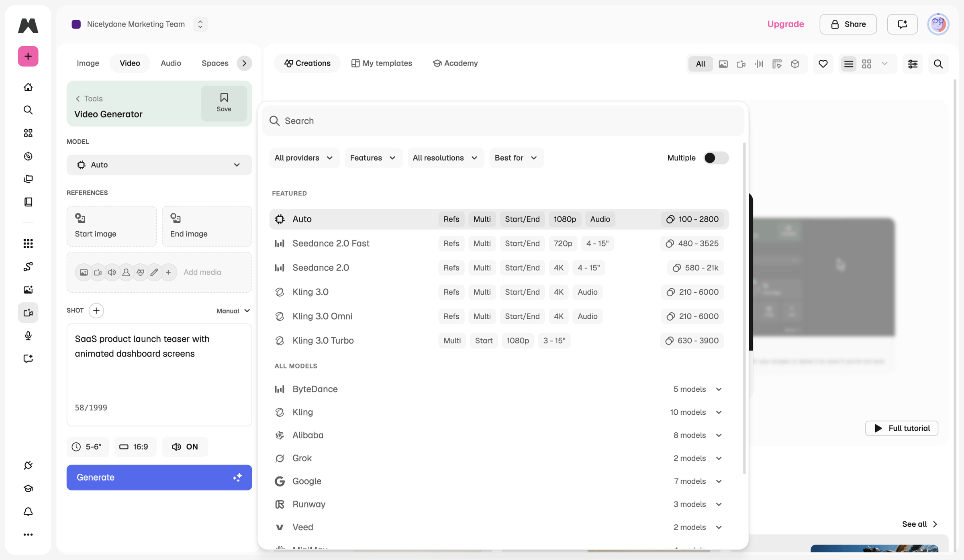The width and height of the screenshot is (964, 560).
Task: Open the All providers filter dropdown
Action: (304, 158)
